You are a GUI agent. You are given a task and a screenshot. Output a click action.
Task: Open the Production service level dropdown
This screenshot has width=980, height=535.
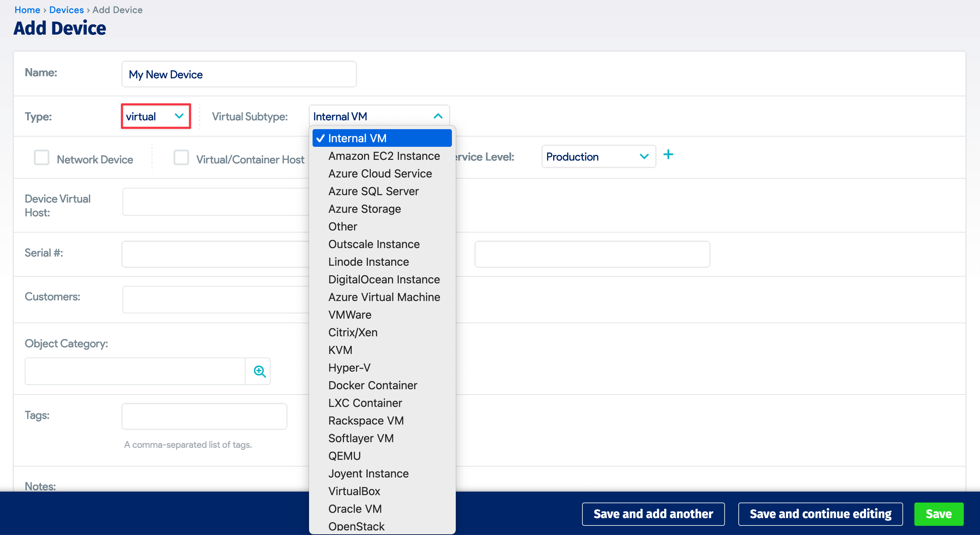pyautogui.click(x=598, y=156)
